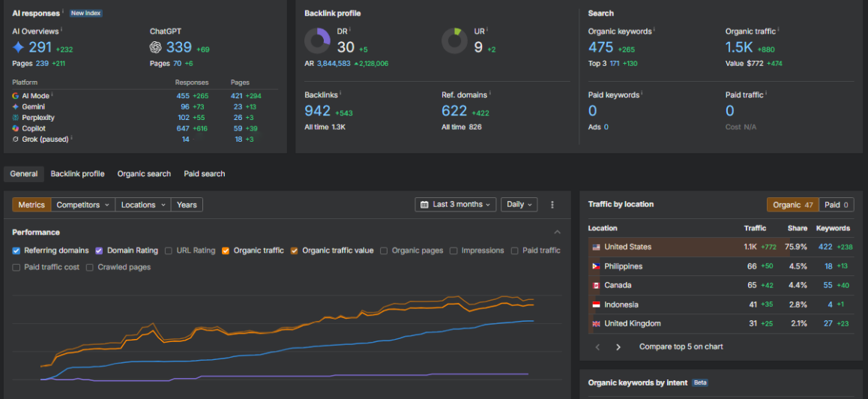Screen dimensions: 868x399
Task: Click the AI Overviews sparkle icon
Action: coord(18,48)
